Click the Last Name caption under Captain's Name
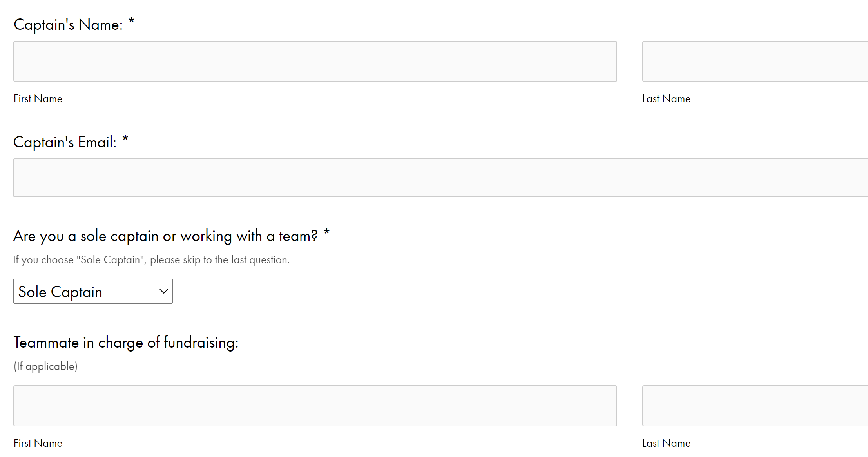Viewport: 868px width, 457px height. [x=666, y=99]
